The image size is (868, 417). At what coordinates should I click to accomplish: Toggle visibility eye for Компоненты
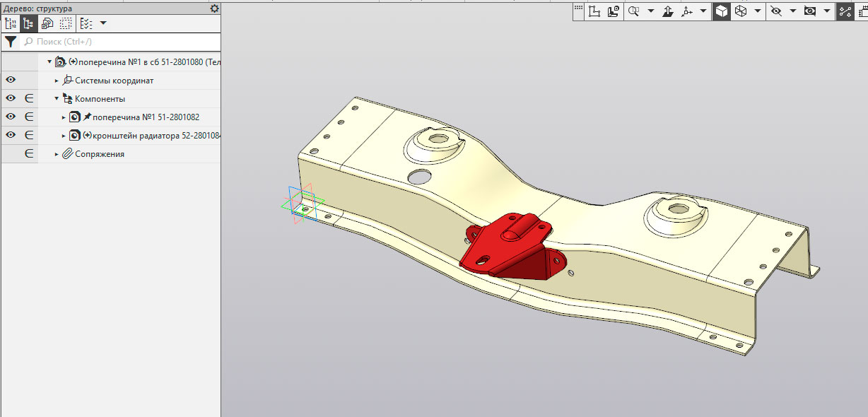[11, 98]
